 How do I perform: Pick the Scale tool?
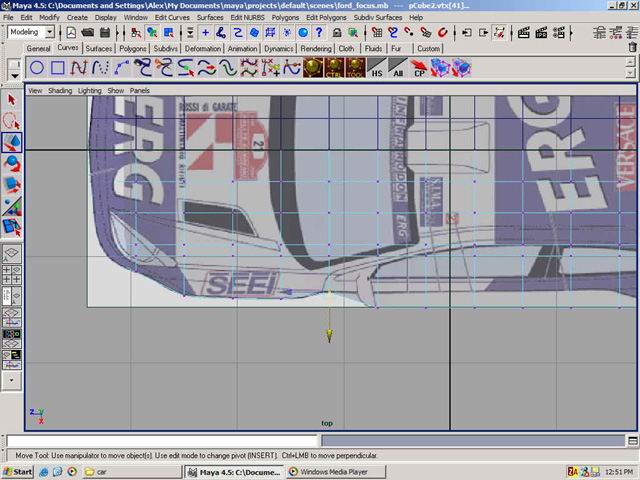(x=12, y=185)
